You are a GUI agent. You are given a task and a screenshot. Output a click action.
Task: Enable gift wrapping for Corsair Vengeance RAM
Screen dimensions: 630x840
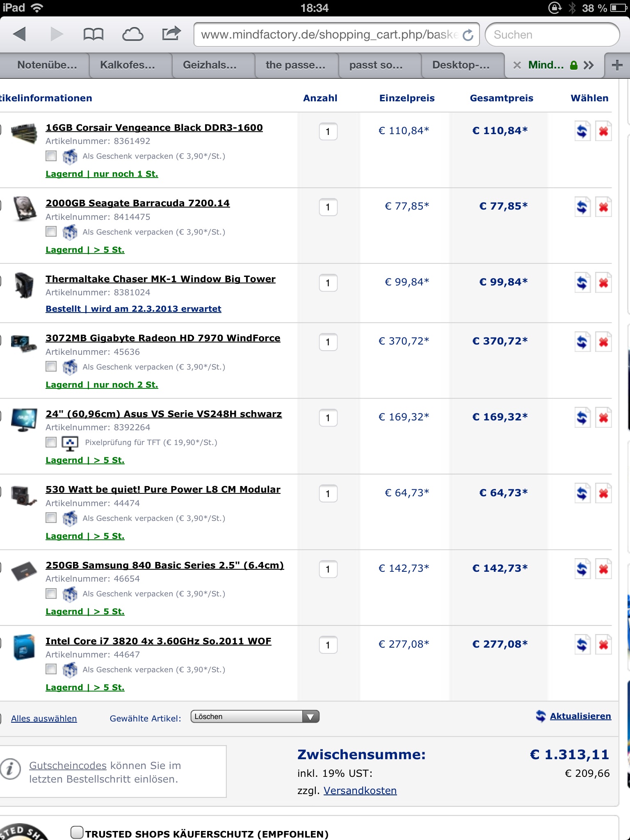coord(51,156)
